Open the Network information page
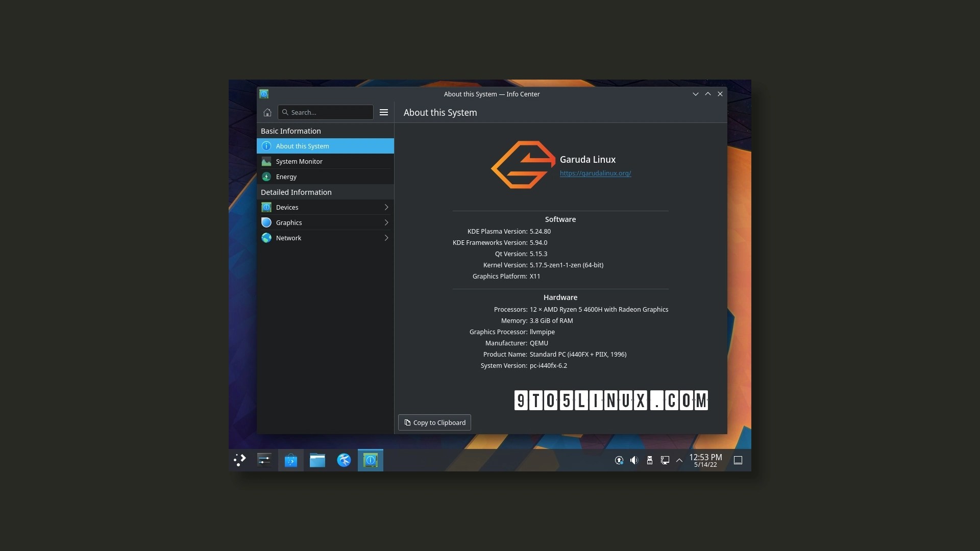This screenshot has width=980, height=551. click(x=288, y=238)
